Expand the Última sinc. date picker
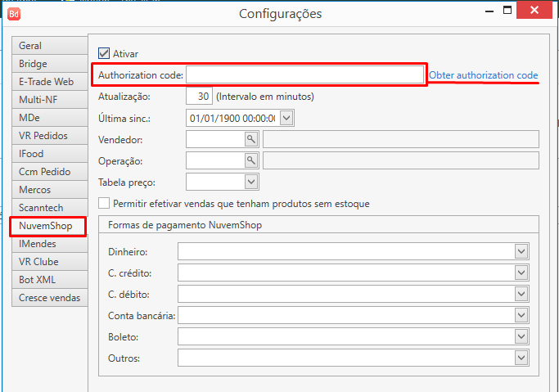559x392 pixels. (286, 118)
